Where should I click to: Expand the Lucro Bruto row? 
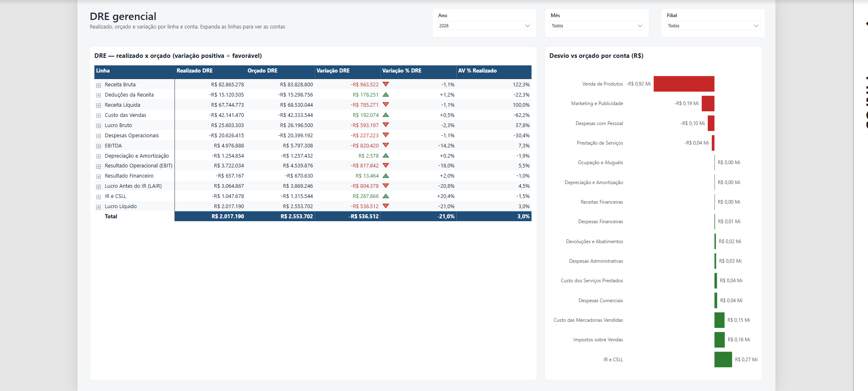click(x=99, y=126)
